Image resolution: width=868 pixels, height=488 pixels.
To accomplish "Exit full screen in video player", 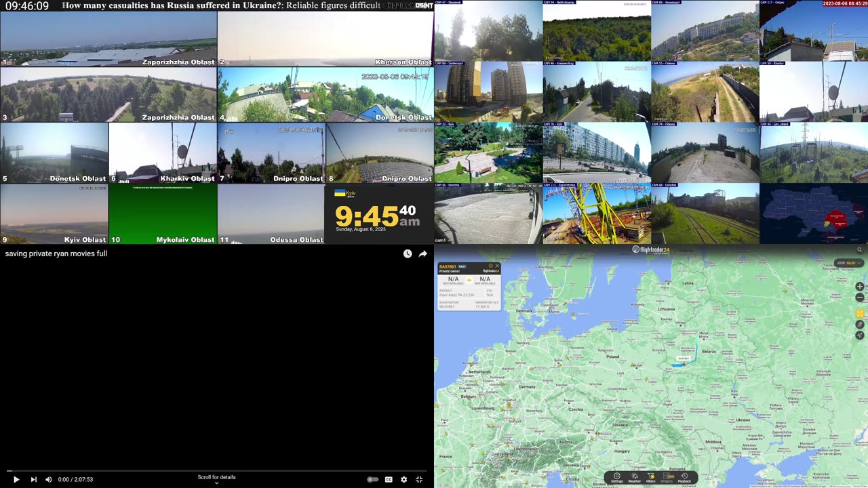I will (x=419, y=479).
